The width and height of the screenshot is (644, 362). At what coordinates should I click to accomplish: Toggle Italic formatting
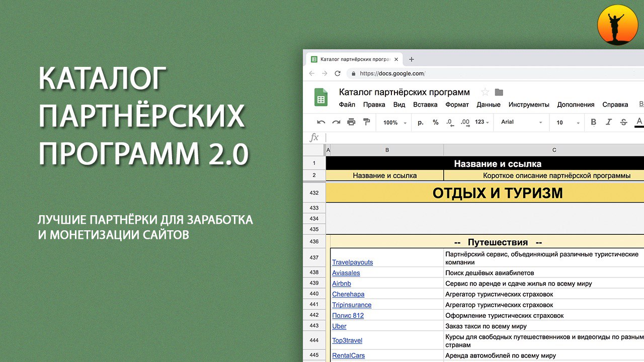tap(608, 122)
